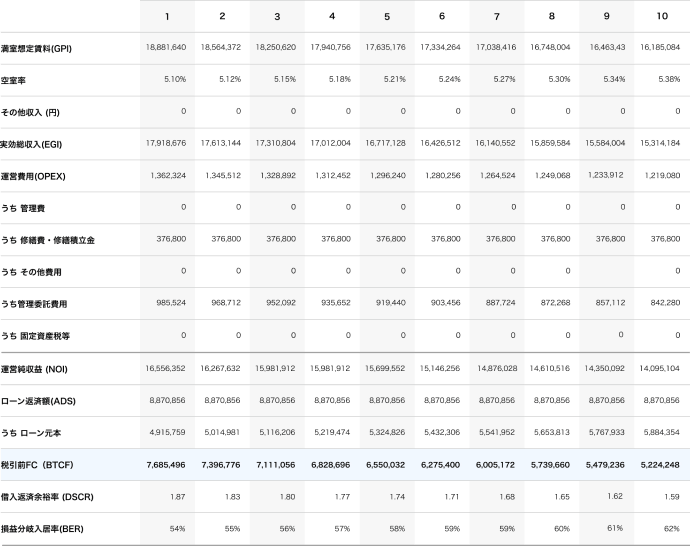Viewport: 690px width, 546px height.
Task: Select the 借入返済余裕率 (DSCR) row label
Action: click(x=47, y=497)
